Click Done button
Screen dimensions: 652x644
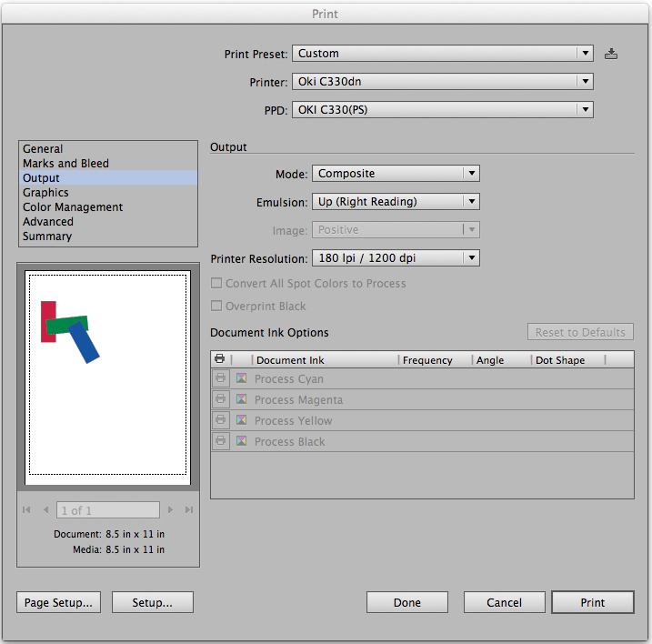pyautogui.click(x=407, y=602)
